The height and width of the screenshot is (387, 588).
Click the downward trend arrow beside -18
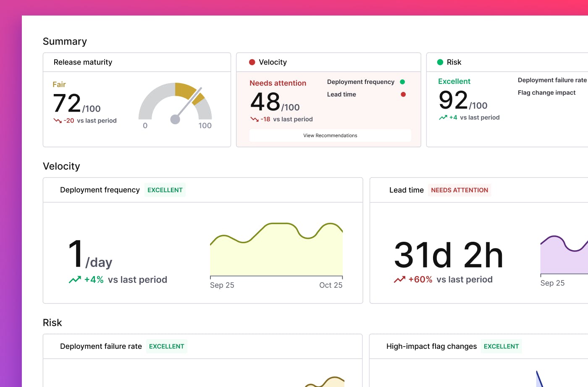pyautogui.click(x=254, y=119)
